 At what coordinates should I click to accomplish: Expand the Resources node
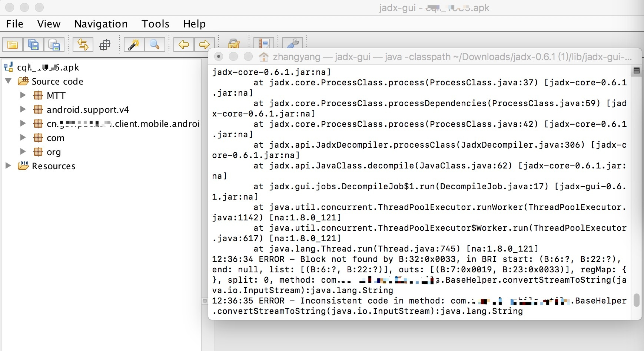(x=8, y=165)
